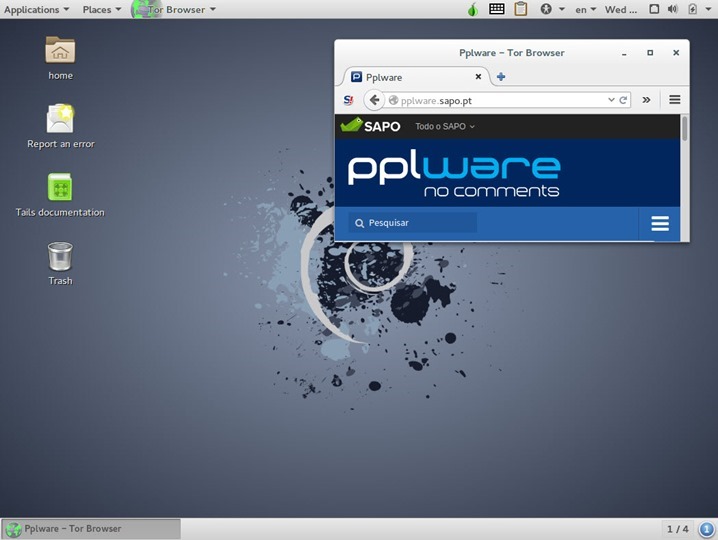This screenshot has height=540, width=718.
Task: Open the Tor Browser hamburger menu
Action: [675, 100]
